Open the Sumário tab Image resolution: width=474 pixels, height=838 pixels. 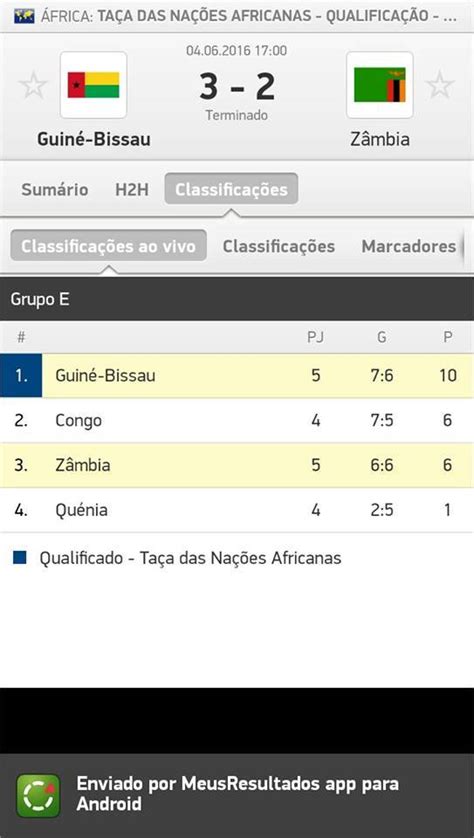click(55, 190)
